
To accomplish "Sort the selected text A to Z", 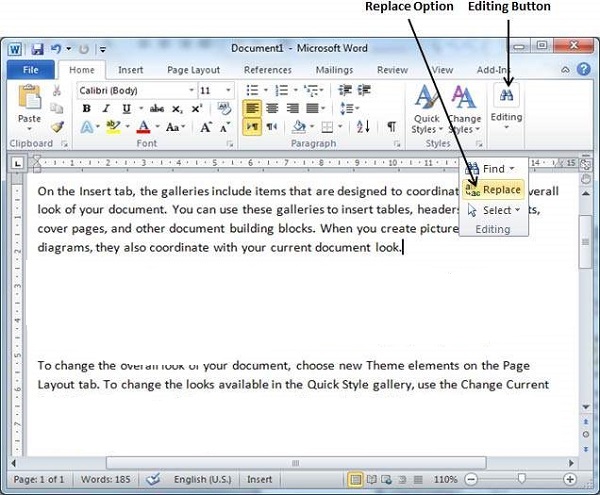I will 363,127.
